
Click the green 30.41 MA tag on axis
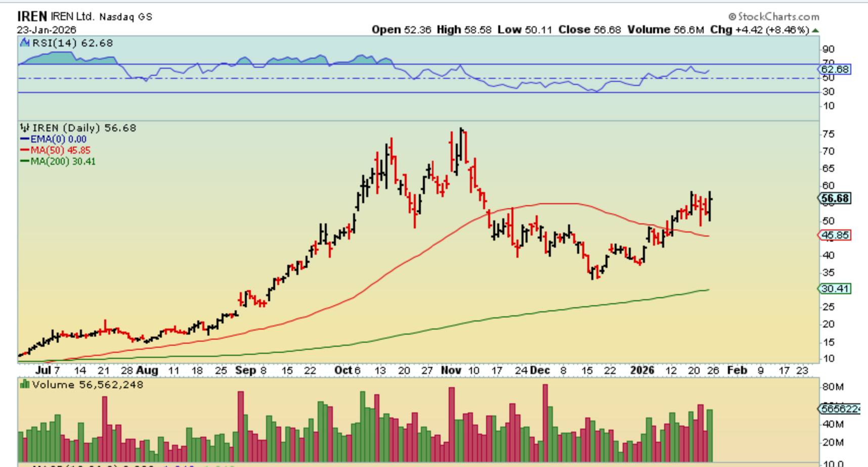(x=835, y=289)
